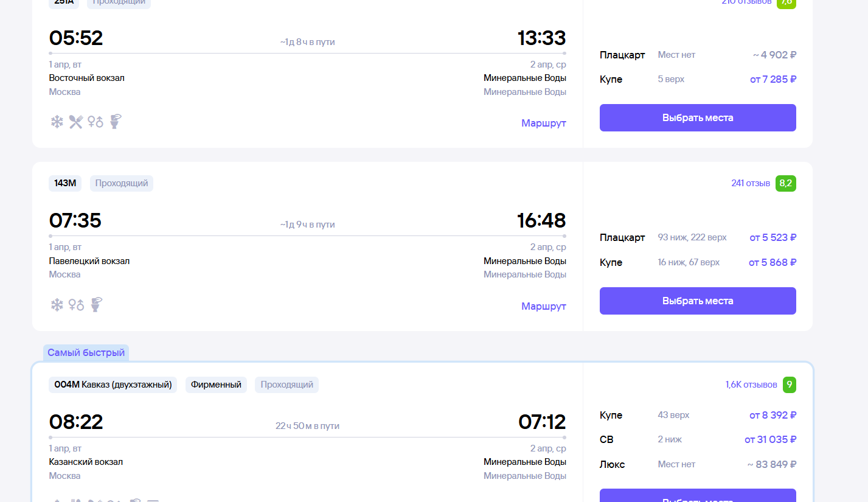Click gender compartments icon for 05:52 train
The height and width of the screenshot is (502, 868).
(x=95, y=122)
